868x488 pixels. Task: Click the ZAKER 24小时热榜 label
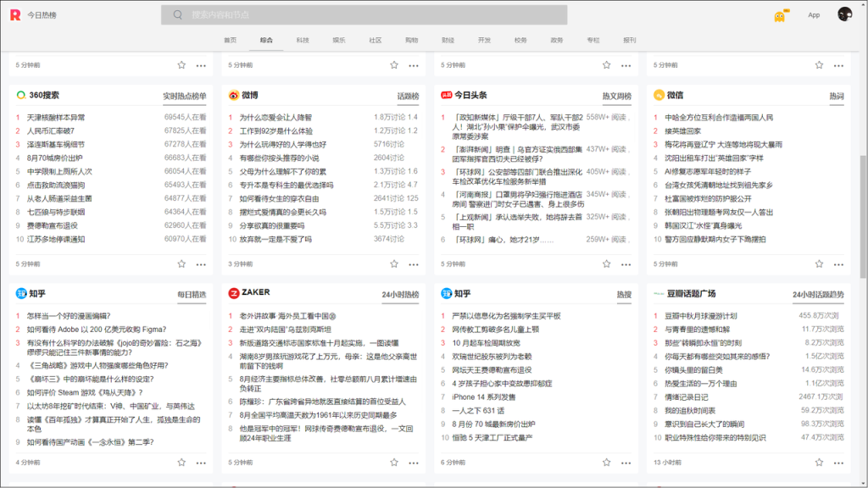[x=400, y=294]
